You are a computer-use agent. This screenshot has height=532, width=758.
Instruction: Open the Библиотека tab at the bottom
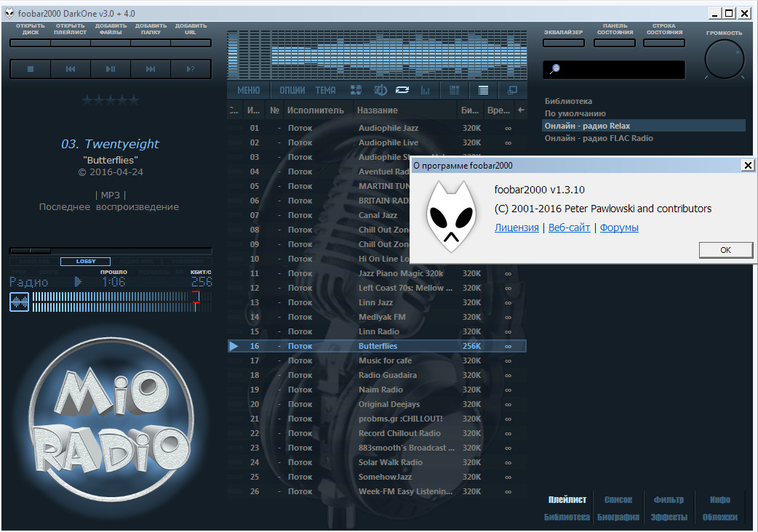(567, 517)
